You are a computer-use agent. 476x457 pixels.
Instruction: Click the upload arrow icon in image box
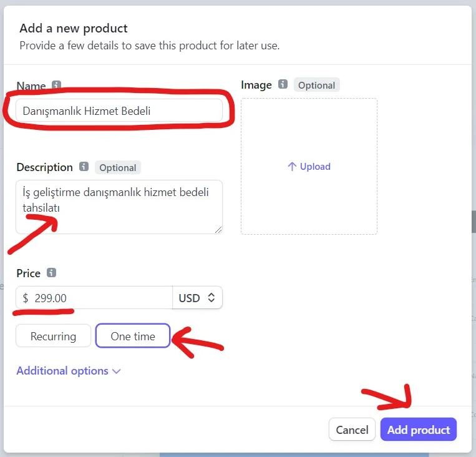[x=291, y=167]
